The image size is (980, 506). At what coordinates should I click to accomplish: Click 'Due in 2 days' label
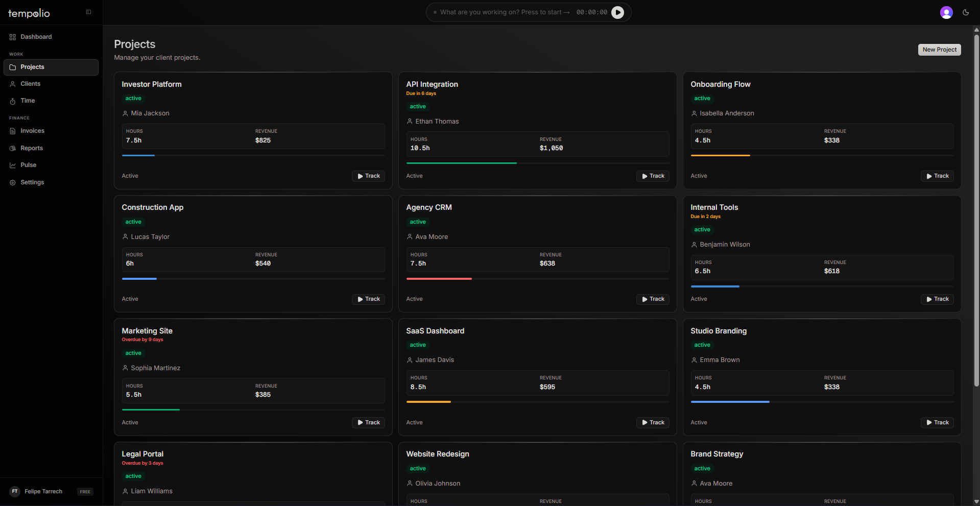[706, 216]
